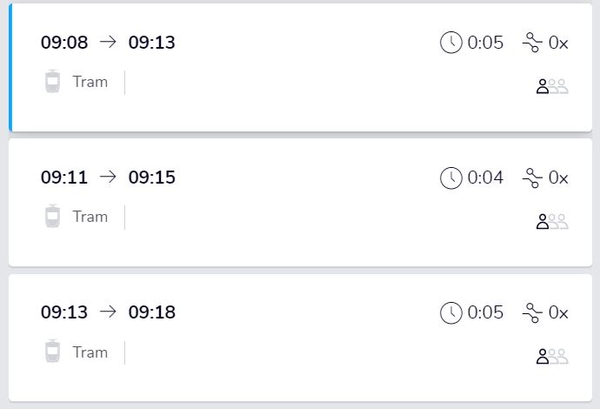This screenshot has height=409, width=600.
Task: Click occupancy indicator on 09:13 departure trip
Action: click(552, 357)
